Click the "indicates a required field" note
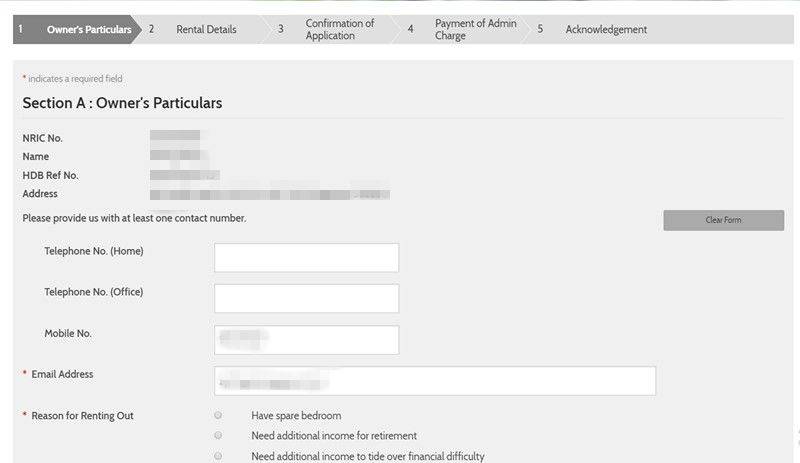 pos(74,79)
